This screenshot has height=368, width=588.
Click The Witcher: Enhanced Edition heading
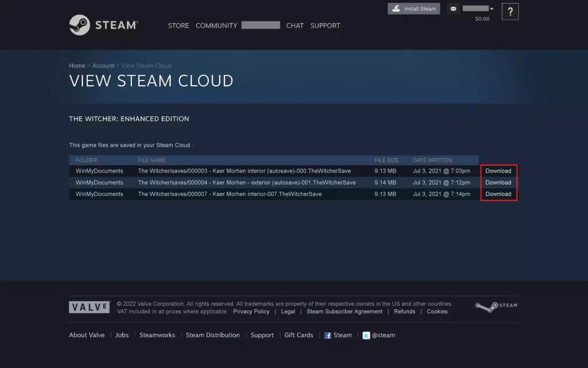(x=129, y=119)
